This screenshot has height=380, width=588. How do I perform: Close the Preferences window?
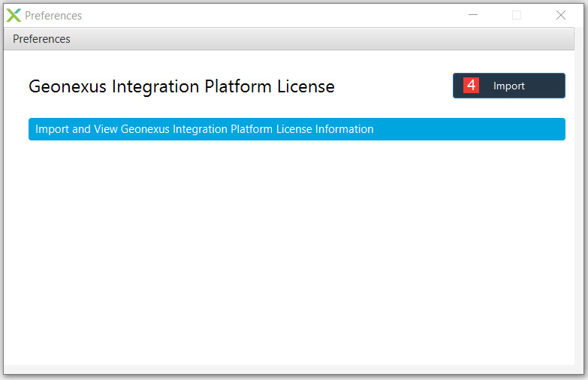pos(561,15)
